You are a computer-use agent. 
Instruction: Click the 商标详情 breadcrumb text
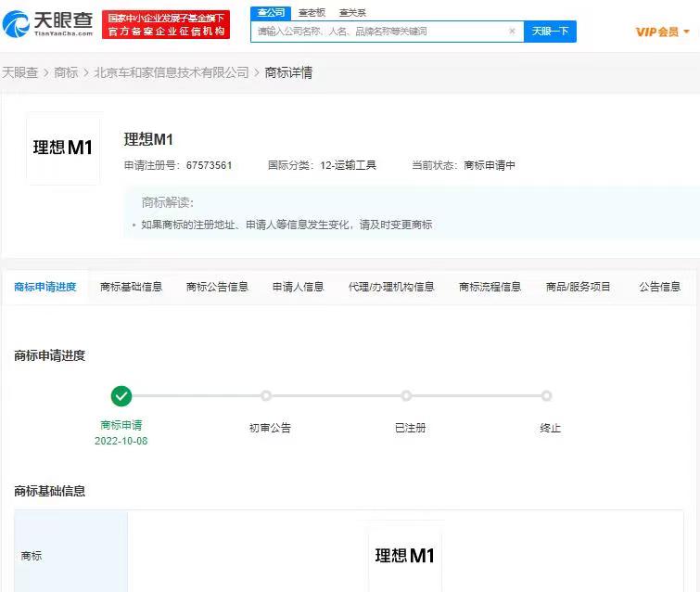(288, 72)
